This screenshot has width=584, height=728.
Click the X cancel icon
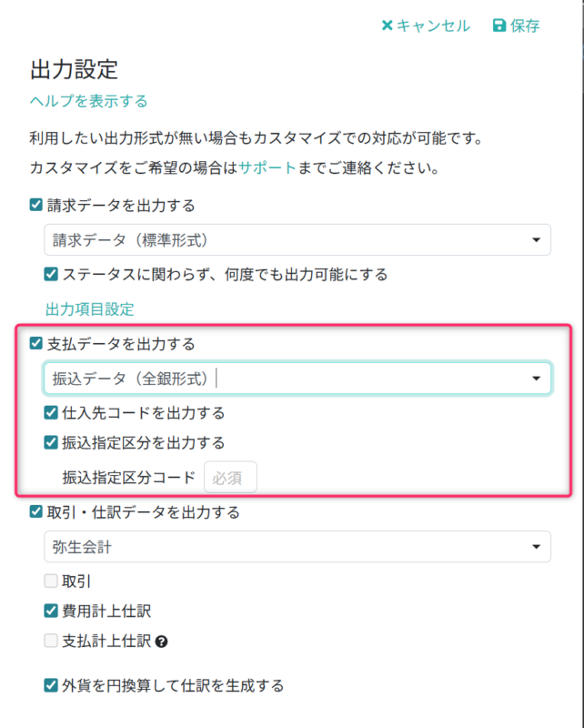[388, 26]
